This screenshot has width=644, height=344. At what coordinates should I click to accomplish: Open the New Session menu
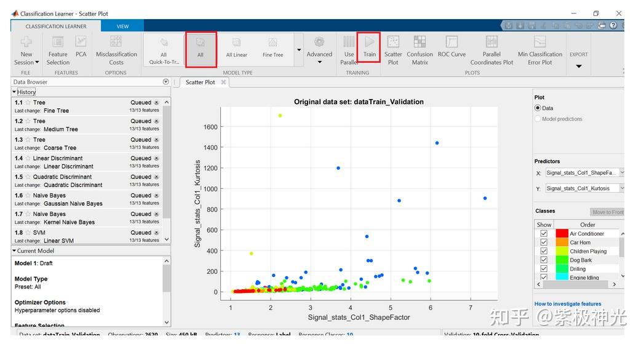[26, 51]
